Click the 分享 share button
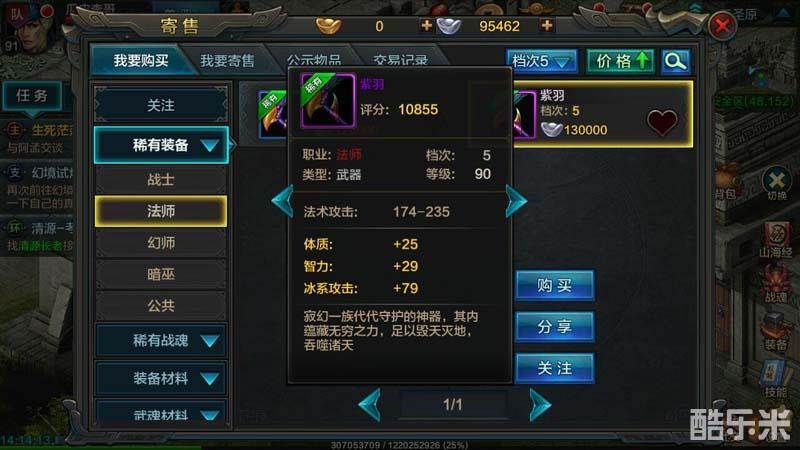The image size is (800, 450). click(x=555, y=327)
